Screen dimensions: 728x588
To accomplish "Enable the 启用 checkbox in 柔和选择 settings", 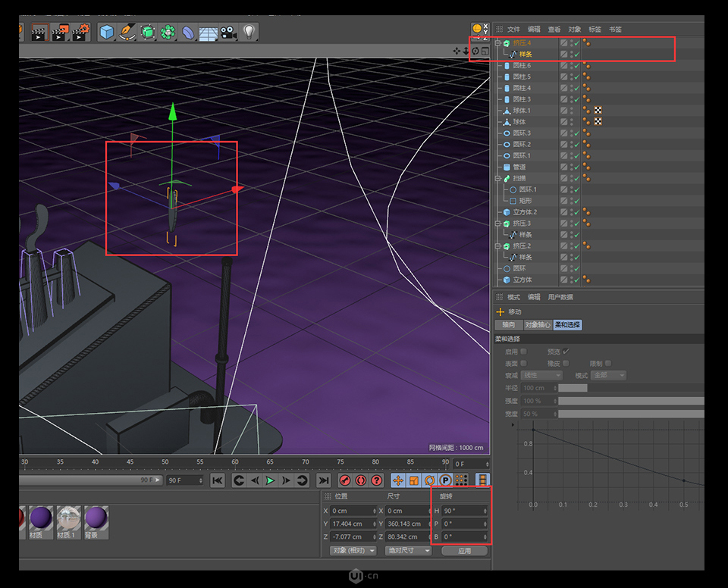I will click(524, 351).
